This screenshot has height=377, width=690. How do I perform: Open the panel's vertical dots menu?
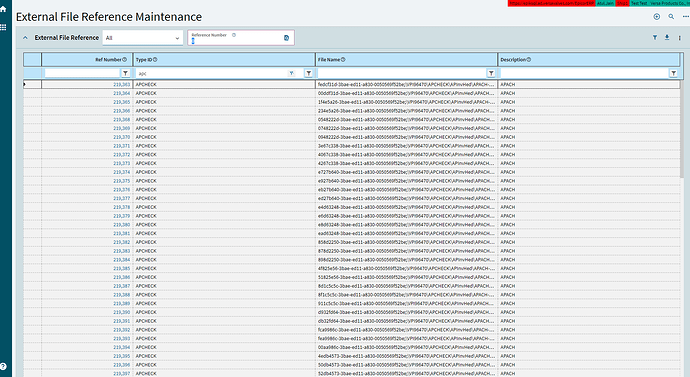(x=679, y=38)
